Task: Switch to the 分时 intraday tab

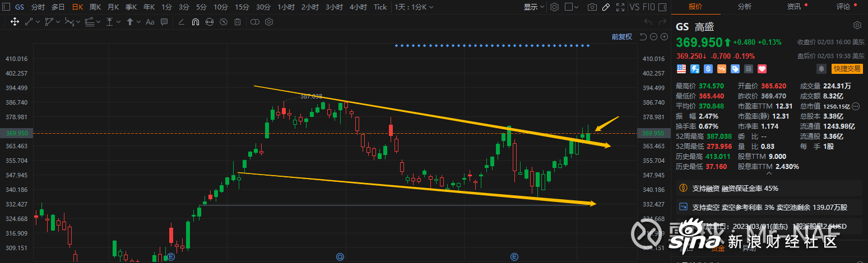Action: (38, 7)
